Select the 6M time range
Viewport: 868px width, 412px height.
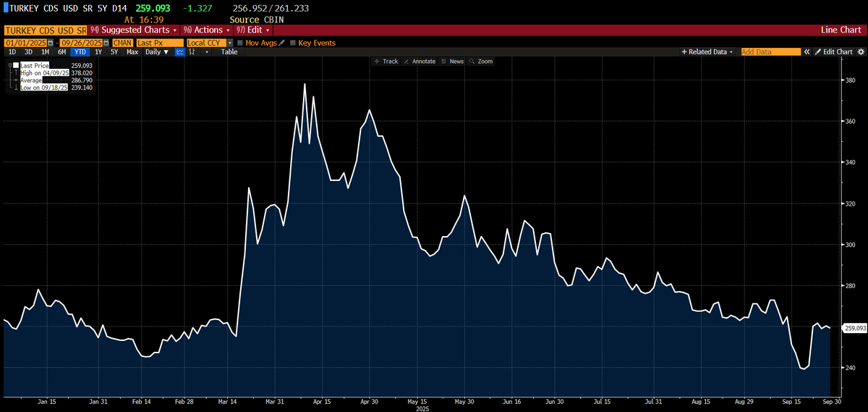coord(61,52)
